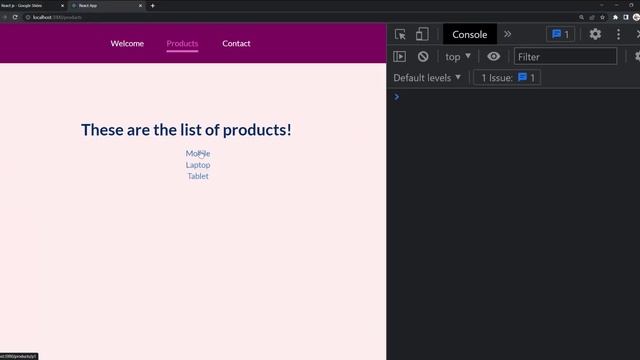The width and height of the screenshot is (640, 360).
Task: Open the Contact navigation link
Action: pyautogui.click(x=236, y=43)
